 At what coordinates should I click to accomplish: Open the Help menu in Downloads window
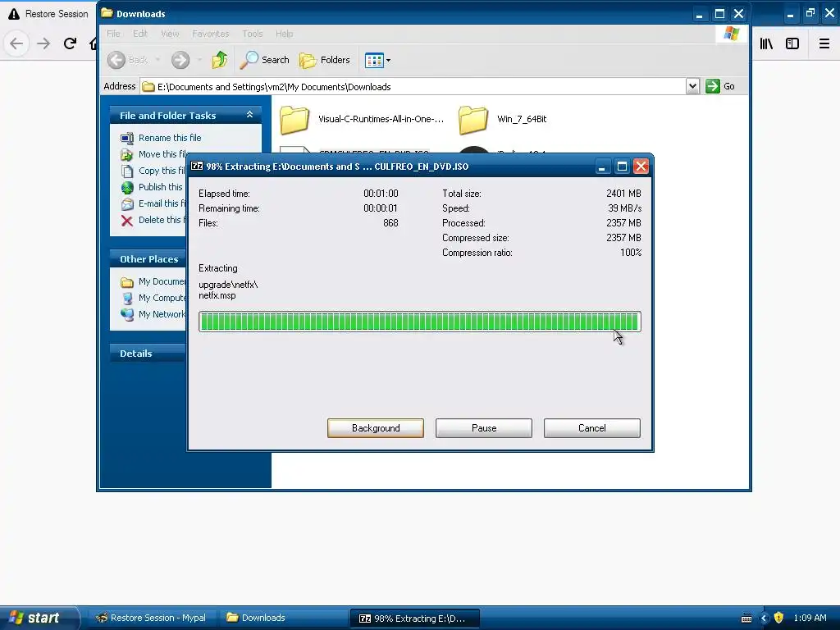coord(284,34)
